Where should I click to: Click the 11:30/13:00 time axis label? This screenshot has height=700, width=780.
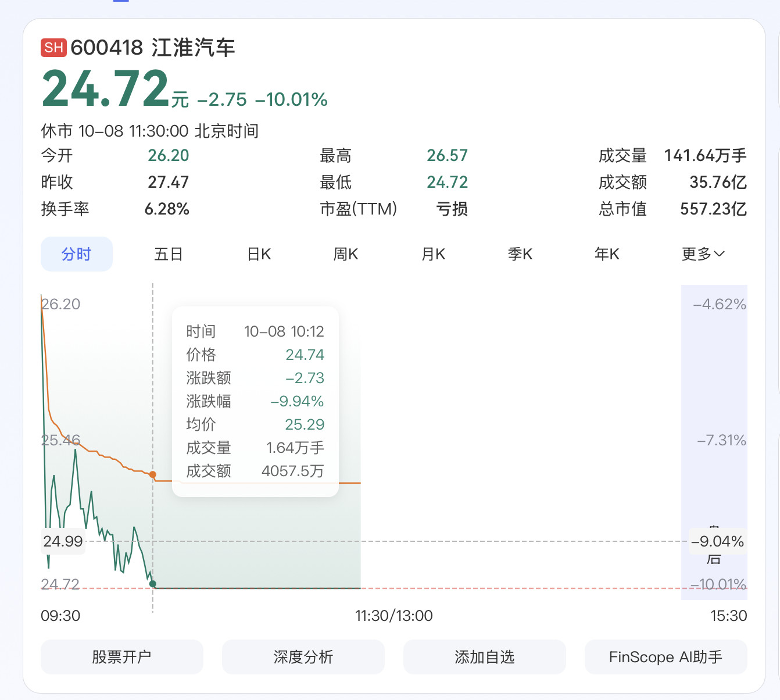394,616
